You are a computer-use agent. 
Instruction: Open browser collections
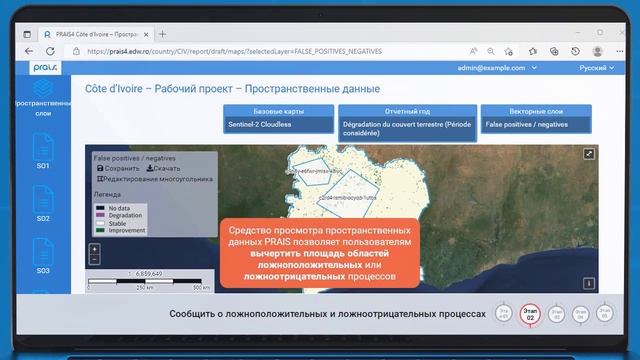click(554, 51)
